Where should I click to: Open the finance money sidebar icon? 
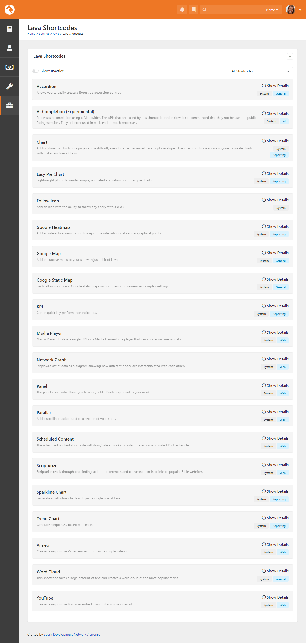point(10,67)
